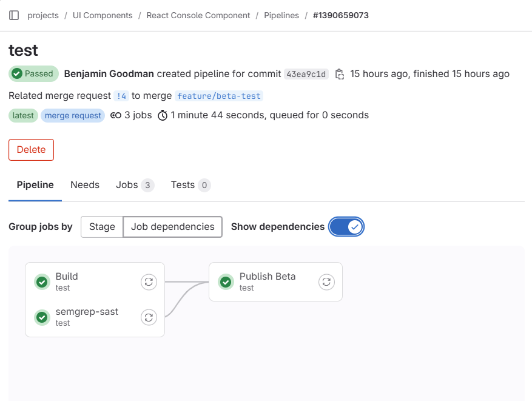Click the green check icon on Publish Beta

226,282
